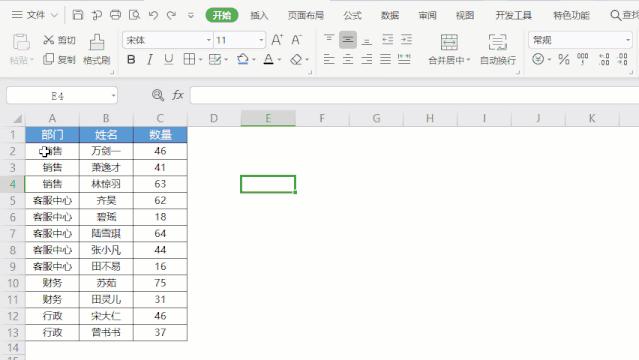Center text horizontally
The width and height of the screenshot is (639, 360).
click(348, 60)
